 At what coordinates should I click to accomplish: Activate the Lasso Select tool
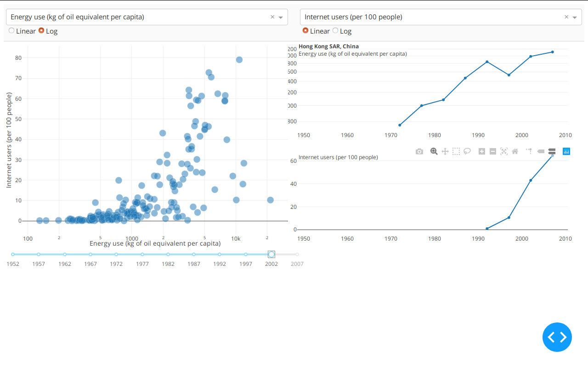pyautogui.click(x=467, y=151)
